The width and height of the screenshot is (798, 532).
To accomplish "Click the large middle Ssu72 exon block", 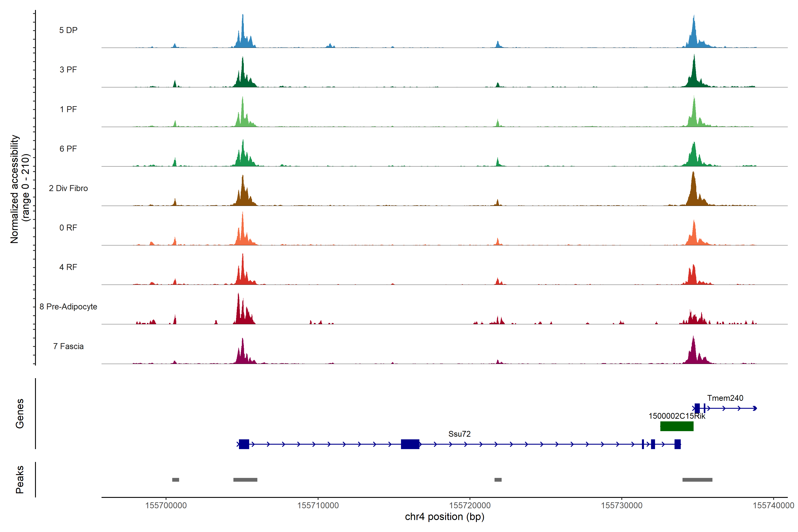I will pyautogui.click(x=410, y=444).
